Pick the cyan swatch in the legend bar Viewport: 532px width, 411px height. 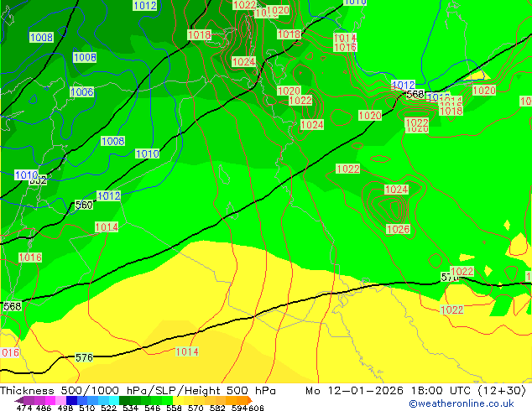(114, 400)
